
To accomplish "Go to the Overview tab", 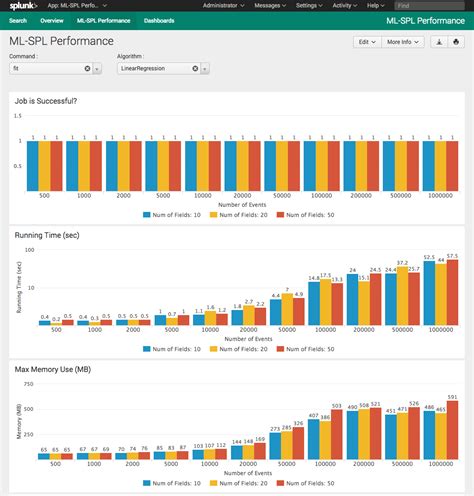I will pos(52,21).
